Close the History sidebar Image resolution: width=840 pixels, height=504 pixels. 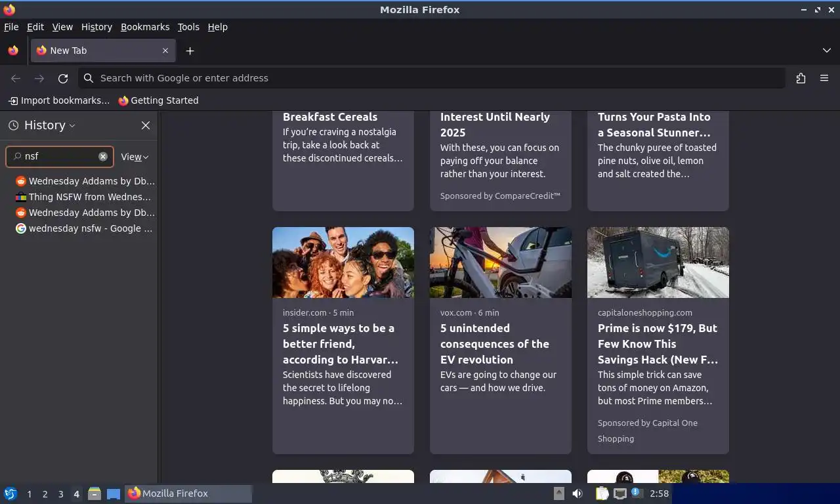146,125
